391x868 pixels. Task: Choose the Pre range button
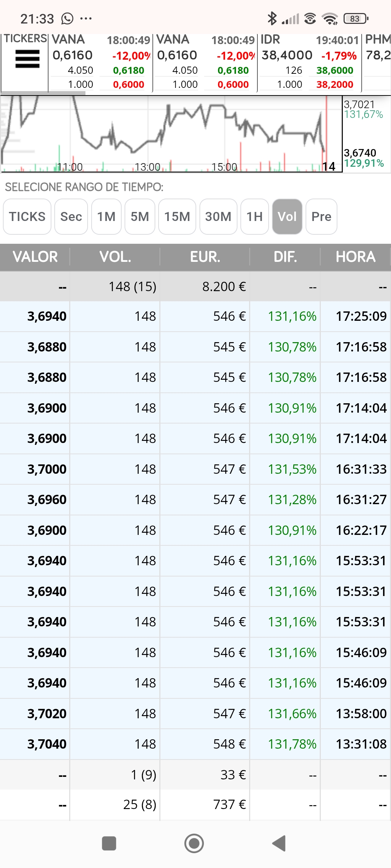[x=321, y=217]
